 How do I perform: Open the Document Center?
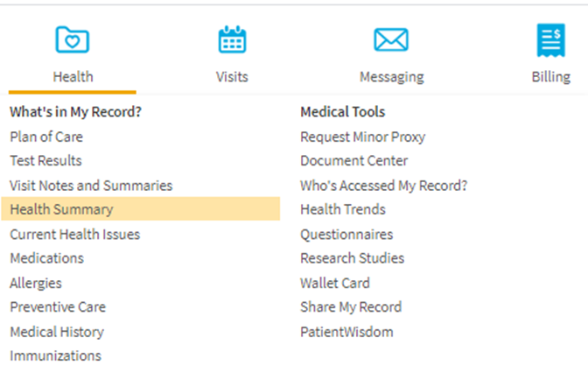click(354, 160)
